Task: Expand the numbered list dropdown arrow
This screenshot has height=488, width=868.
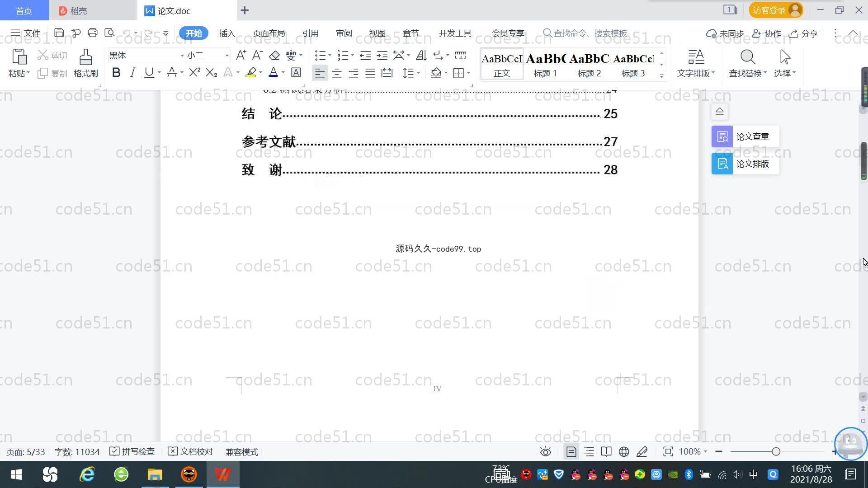Action: pyautogui.click(x=352, y=56)
